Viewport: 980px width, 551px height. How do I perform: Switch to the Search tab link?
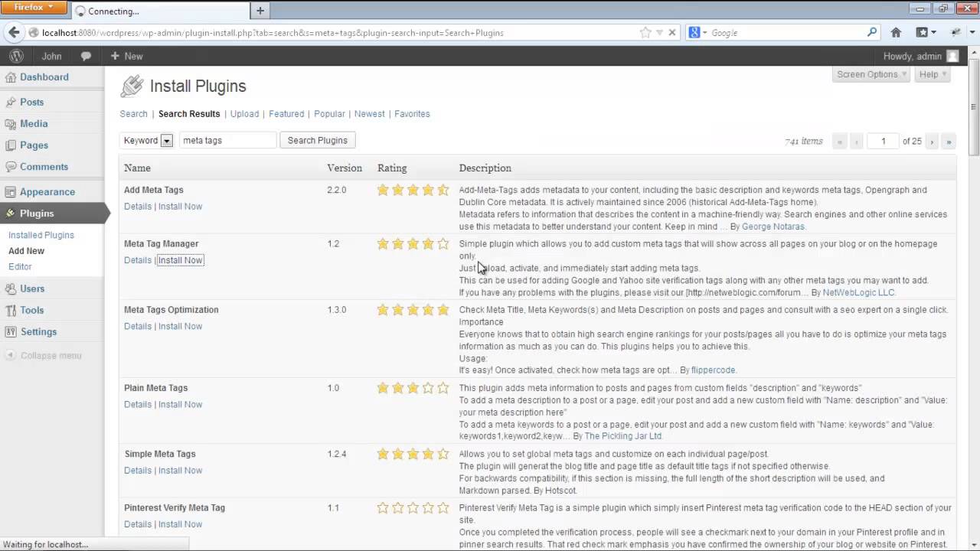pyautogui.click(x=133, y=114)
